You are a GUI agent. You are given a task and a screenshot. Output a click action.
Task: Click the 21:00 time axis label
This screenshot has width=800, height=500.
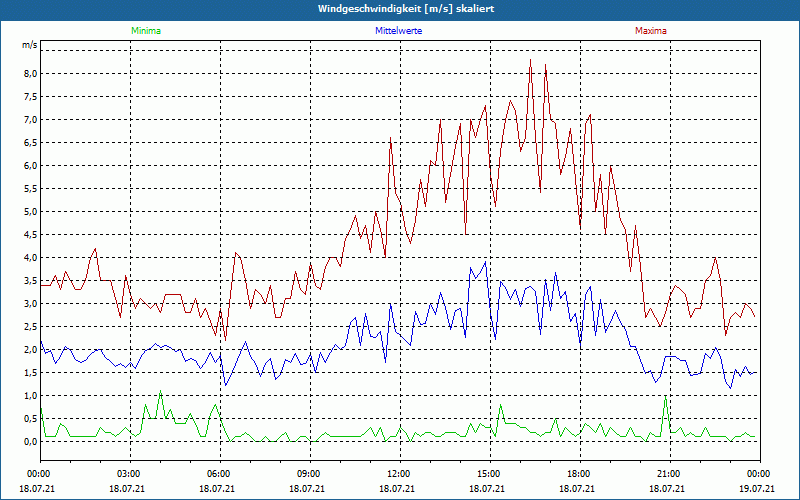670,474
